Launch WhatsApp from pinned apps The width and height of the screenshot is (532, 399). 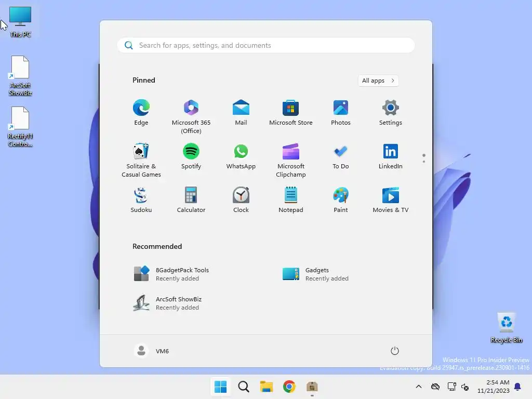coord(241,156)
